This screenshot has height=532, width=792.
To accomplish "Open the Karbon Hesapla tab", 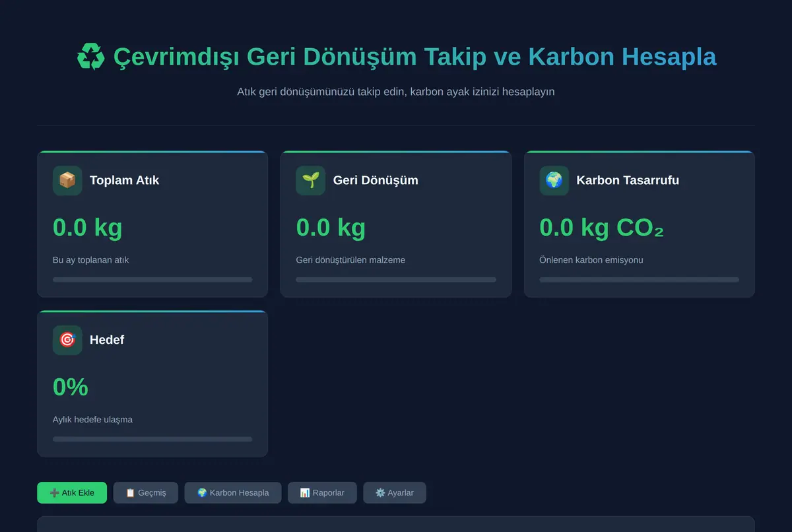I will click(x=233, y=492).
